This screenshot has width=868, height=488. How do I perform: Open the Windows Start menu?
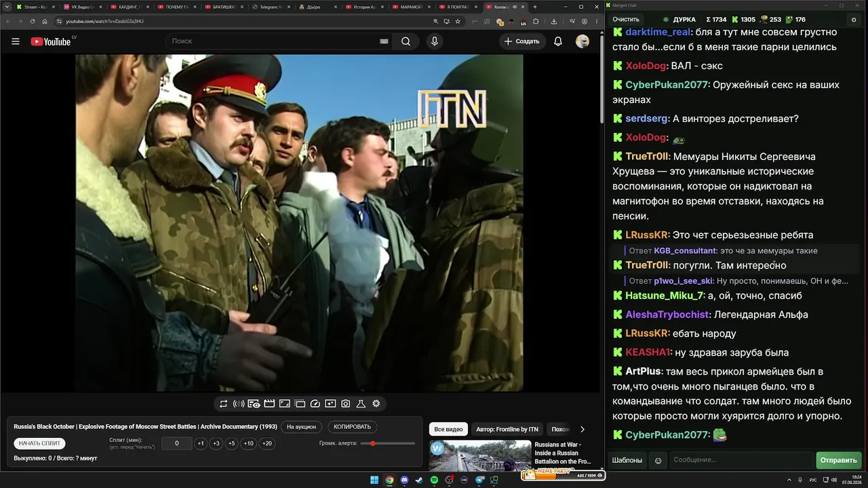[374, 480]
